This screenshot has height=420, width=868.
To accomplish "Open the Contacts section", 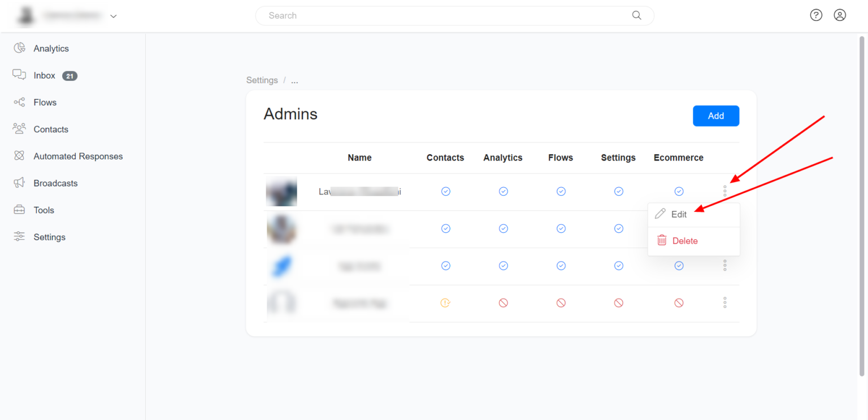I will (50, 129).
